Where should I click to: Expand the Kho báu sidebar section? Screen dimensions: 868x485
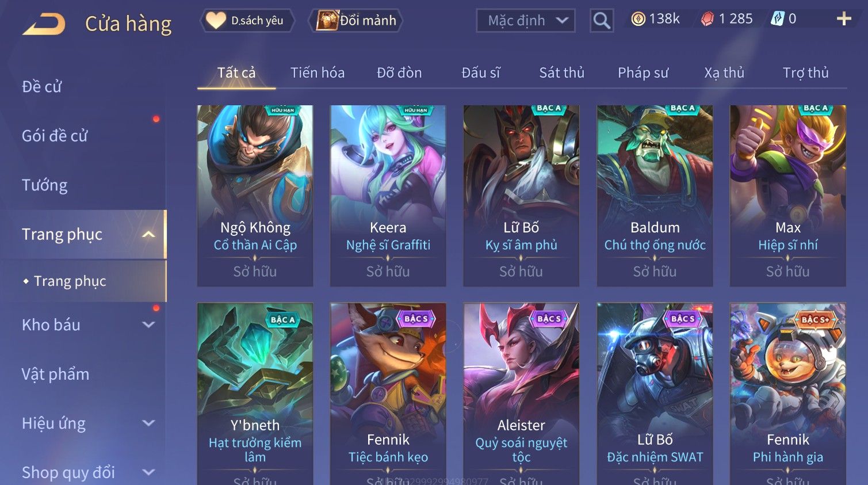(x=148, y=324)
